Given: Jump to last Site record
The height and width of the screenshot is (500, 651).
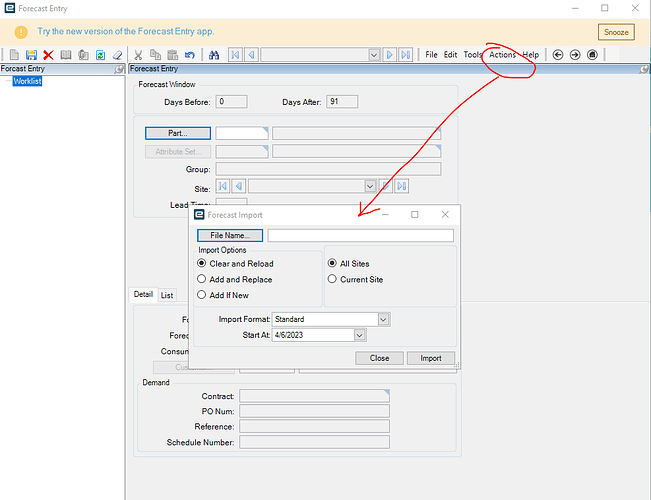Looking at the screenshot, I should 401,186.
